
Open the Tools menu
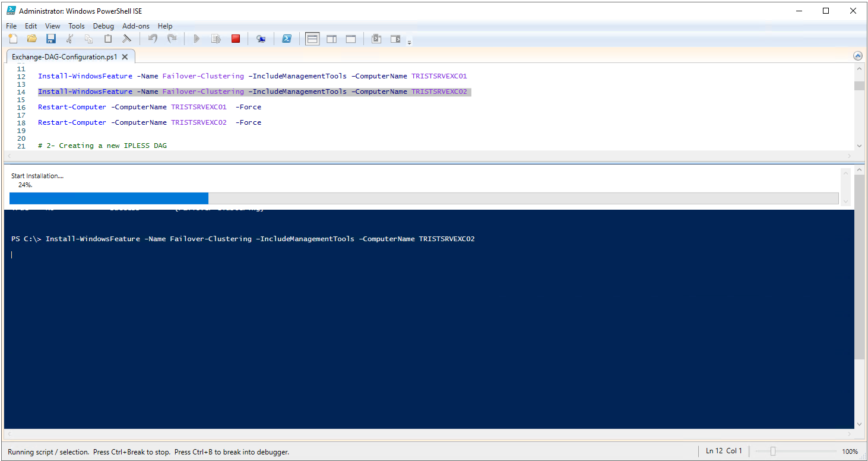tap(77, 26)
